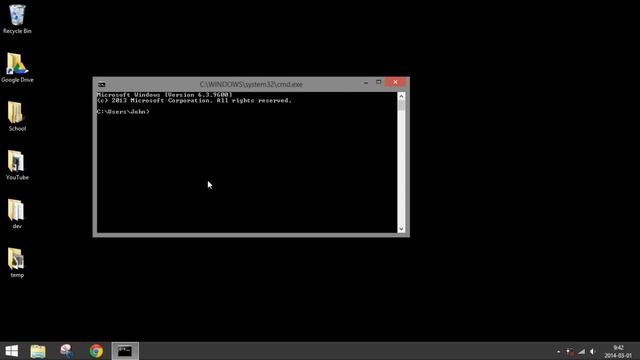Maximize the cmd.exe window
Viewport: 640px width, 360px height.
coord(378,82)
